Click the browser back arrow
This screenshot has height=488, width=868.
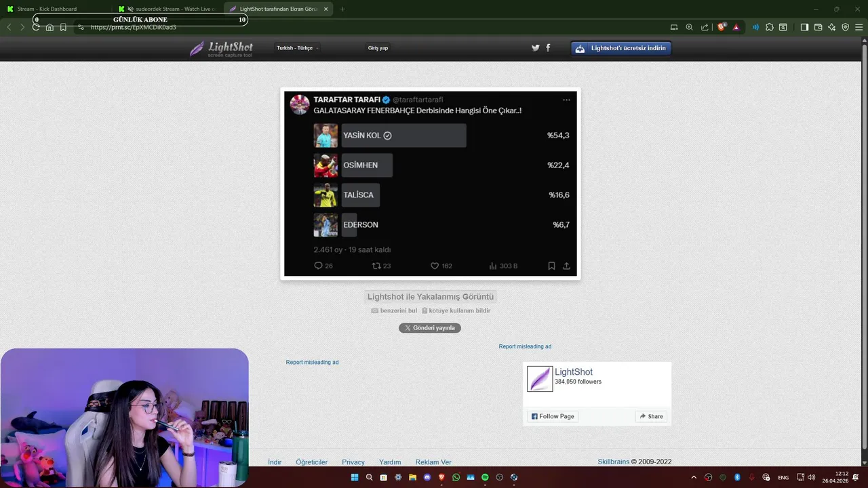point(9,27)
